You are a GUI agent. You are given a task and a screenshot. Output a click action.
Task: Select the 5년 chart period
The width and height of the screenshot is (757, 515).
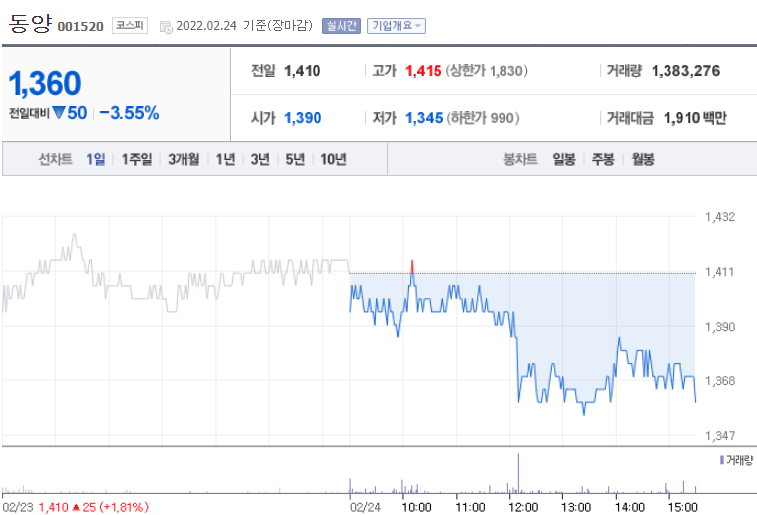pos(295,159)
